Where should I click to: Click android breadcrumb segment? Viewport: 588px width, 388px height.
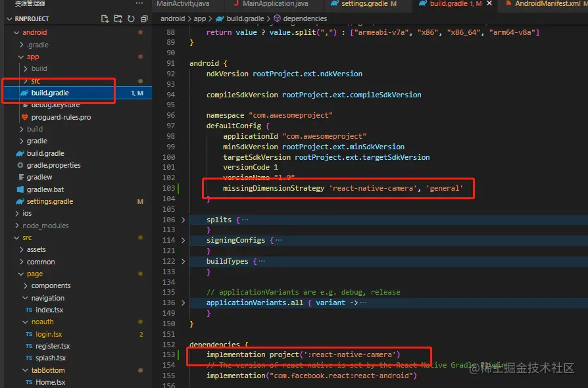click(172, 18)
